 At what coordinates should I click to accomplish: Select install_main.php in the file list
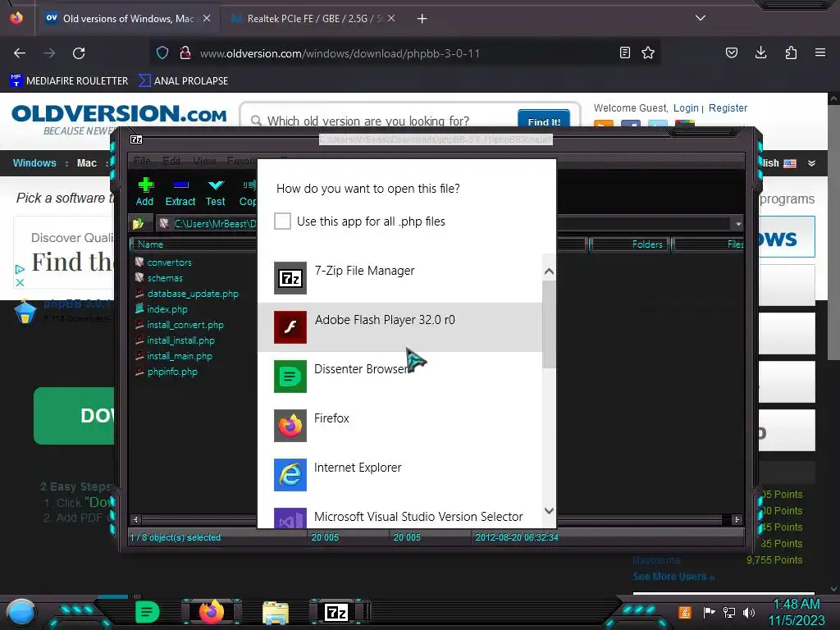click(x=174, y=356)
